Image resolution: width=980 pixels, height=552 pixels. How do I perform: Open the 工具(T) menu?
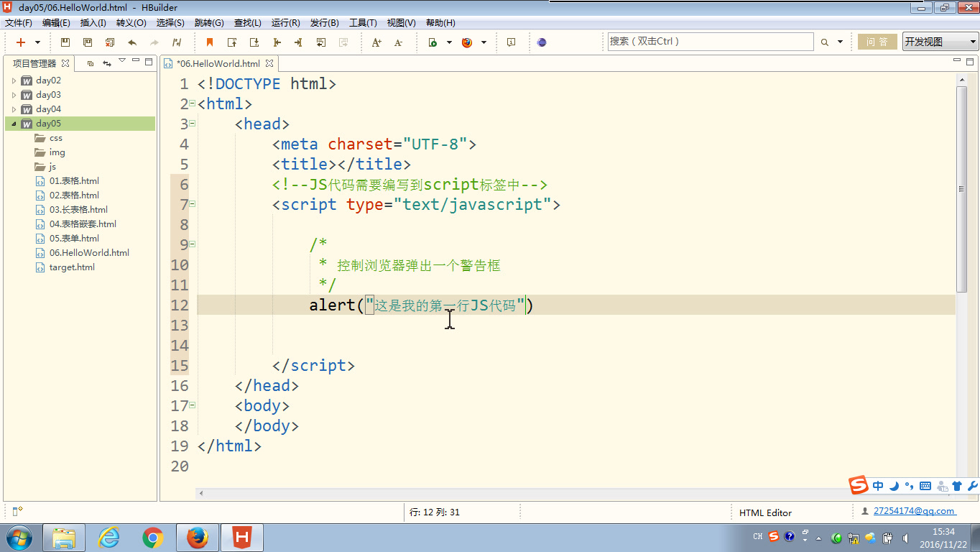point(363,23)
